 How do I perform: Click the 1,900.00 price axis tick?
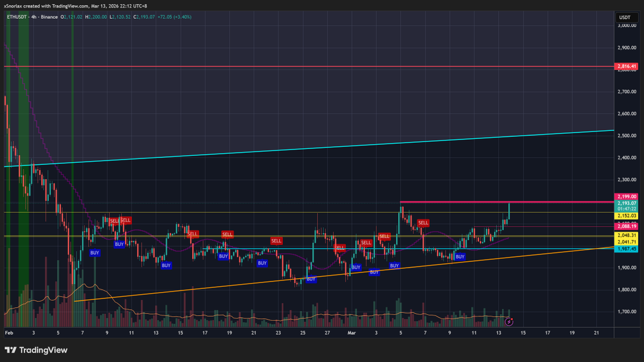(626, 268)
